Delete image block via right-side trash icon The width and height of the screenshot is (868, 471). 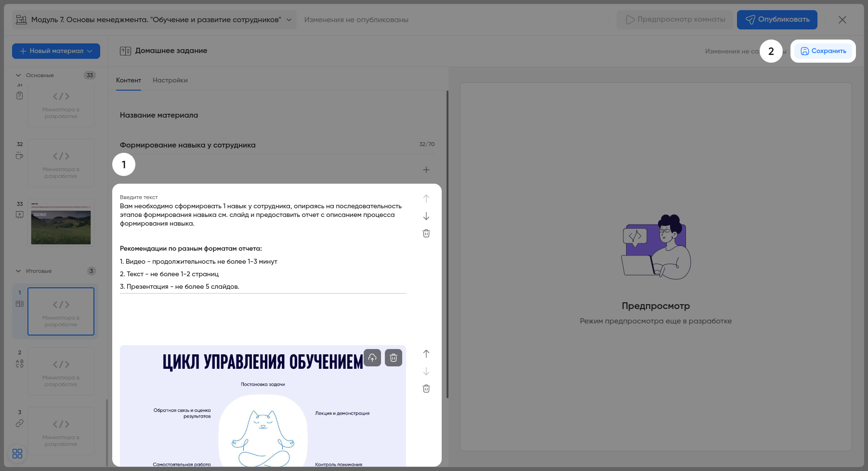426,389
